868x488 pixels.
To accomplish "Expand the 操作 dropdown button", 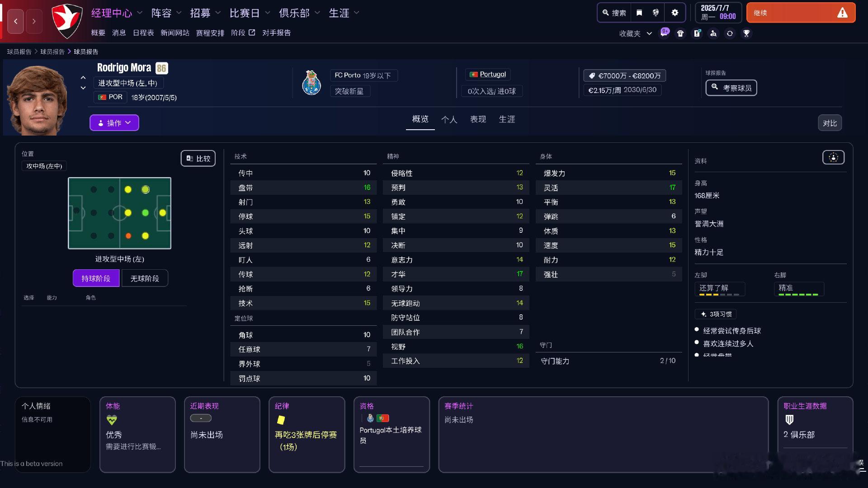I will tap(114, 123).
